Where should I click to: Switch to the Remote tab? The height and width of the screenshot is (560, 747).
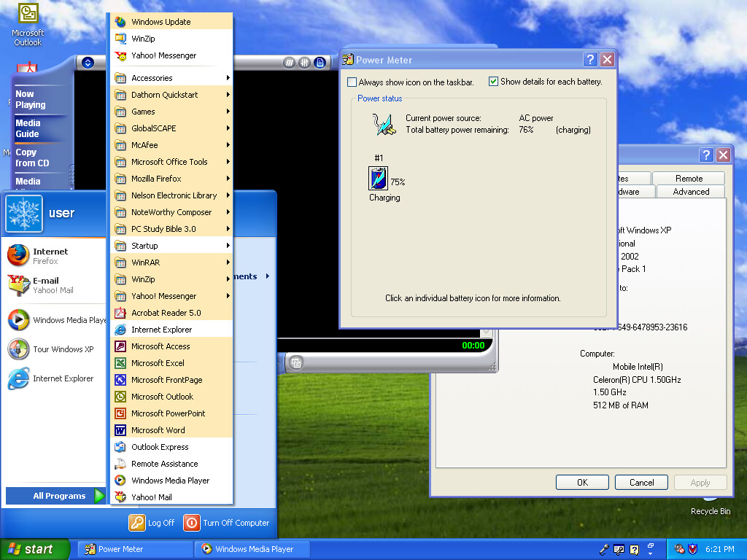pos(689,178)
